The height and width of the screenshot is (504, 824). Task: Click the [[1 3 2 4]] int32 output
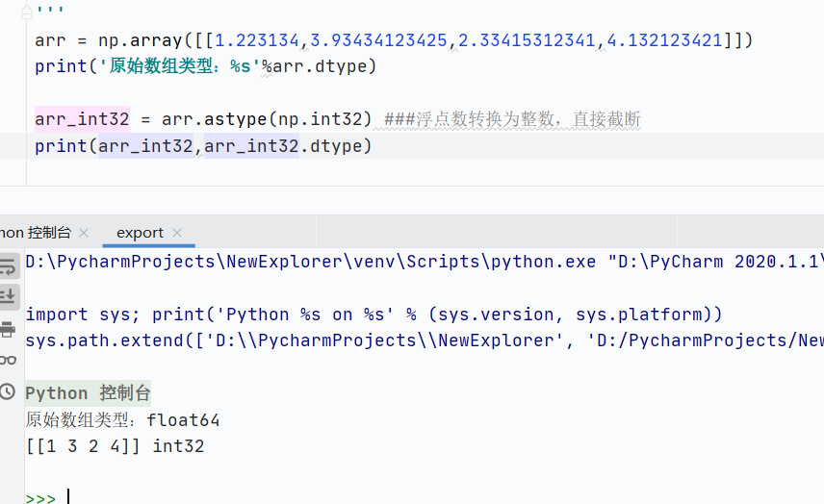tap(115, 446)
